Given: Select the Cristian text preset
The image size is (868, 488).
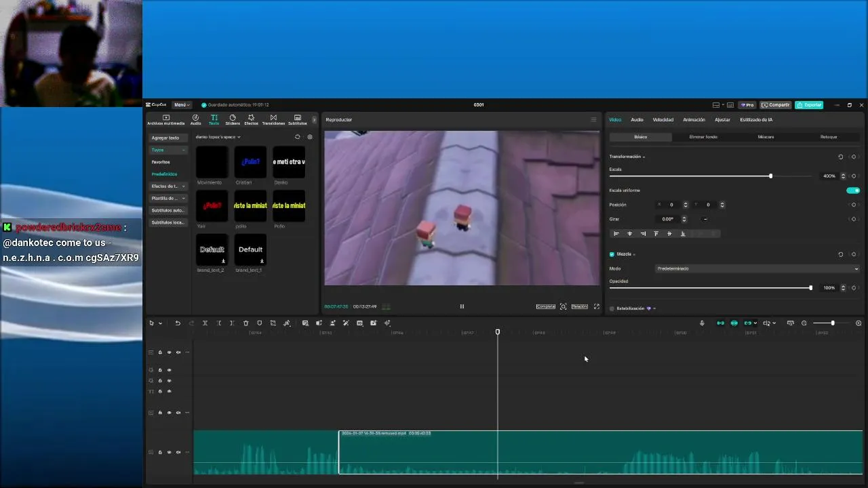Looking at the screenshot, I should pos(250,162).
